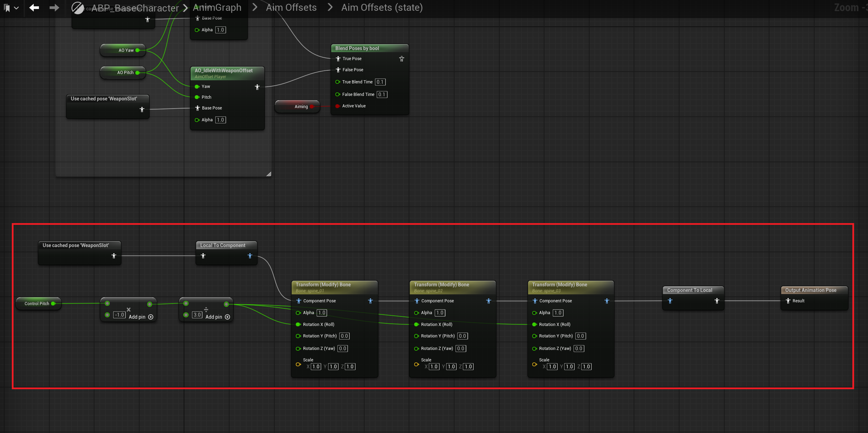The image size is (868, 433).
Task: Click the spine_03 Component Pose output pin
Action: tap(607, 301)
